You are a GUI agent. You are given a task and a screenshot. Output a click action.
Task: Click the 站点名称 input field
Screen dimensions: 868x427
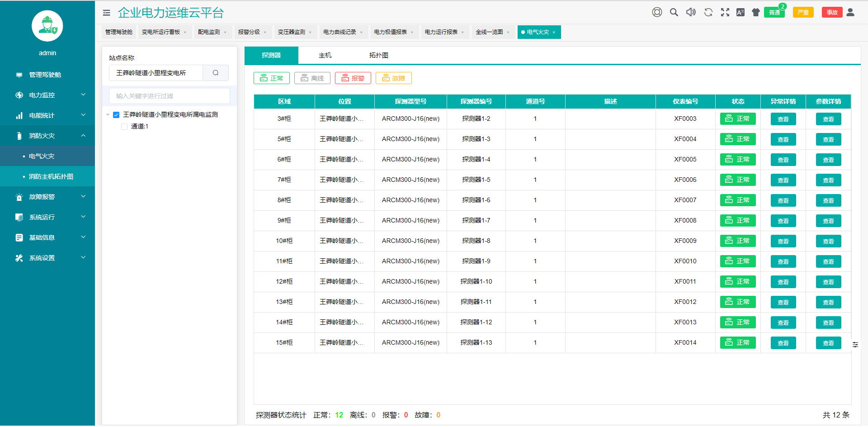tap(156, 73)
